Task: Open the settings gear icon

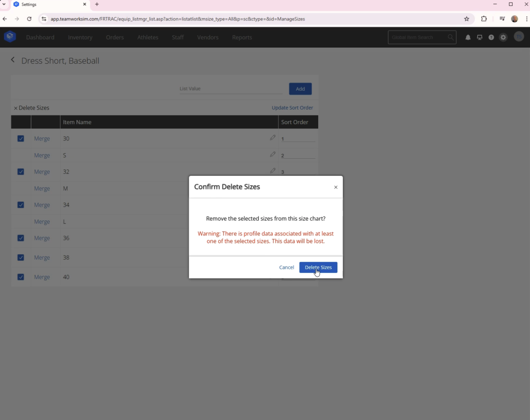Action: coord(503,37)
